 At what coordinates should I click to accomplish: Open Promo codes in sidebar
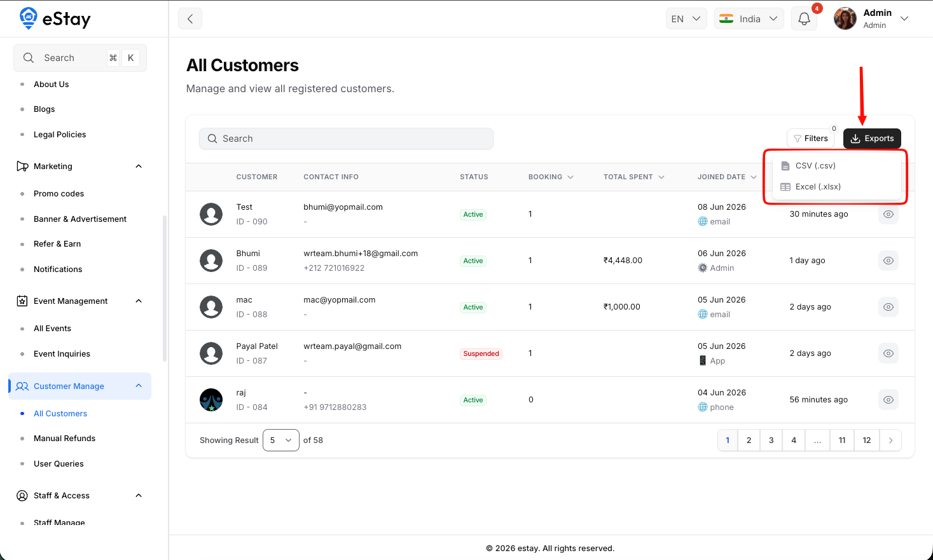pos(59,194)
